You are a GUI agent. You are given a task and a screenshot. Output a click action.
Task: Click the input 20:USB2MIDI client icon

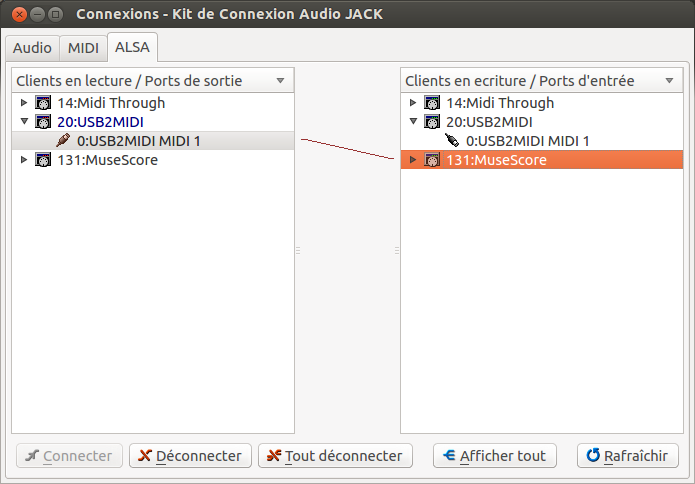432,122
